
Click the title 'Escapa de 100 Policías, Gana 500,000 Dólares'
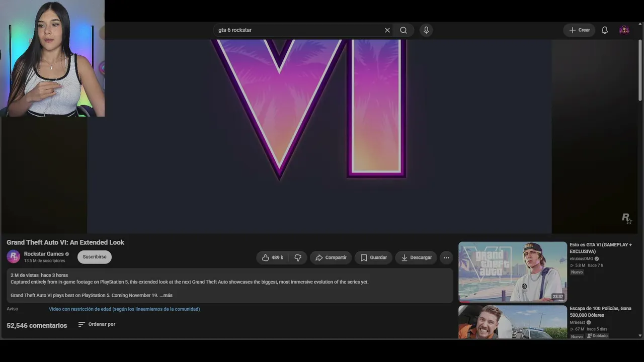[x=600, y=312]
